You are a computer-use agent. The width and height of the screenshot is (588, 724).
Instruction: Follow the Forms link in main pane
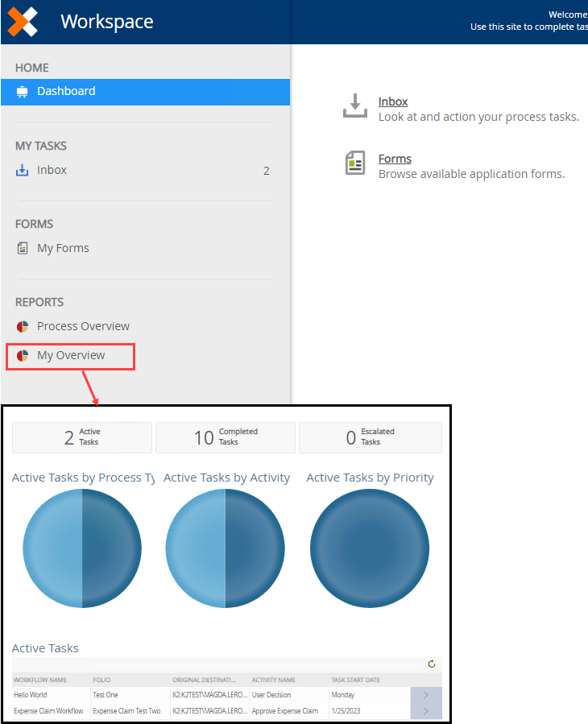pyautogui.click(x=395, y=159)
